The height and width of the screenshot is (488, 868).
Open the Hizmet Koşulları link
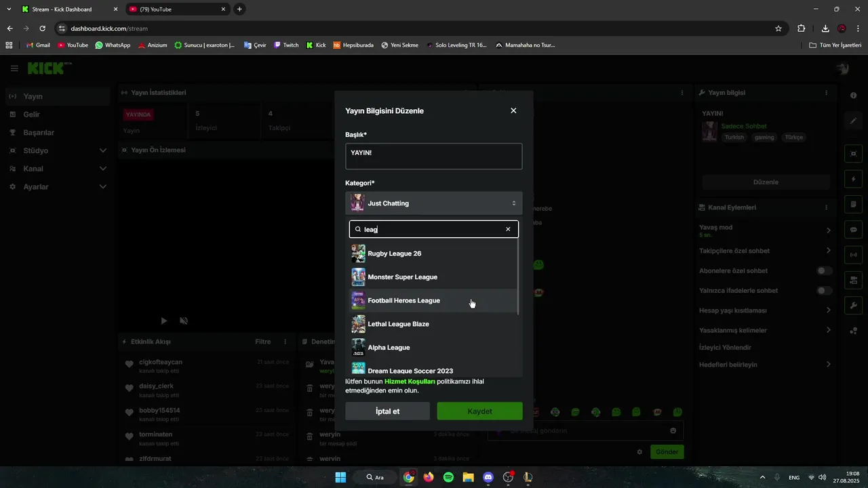(x=410, y=382)
